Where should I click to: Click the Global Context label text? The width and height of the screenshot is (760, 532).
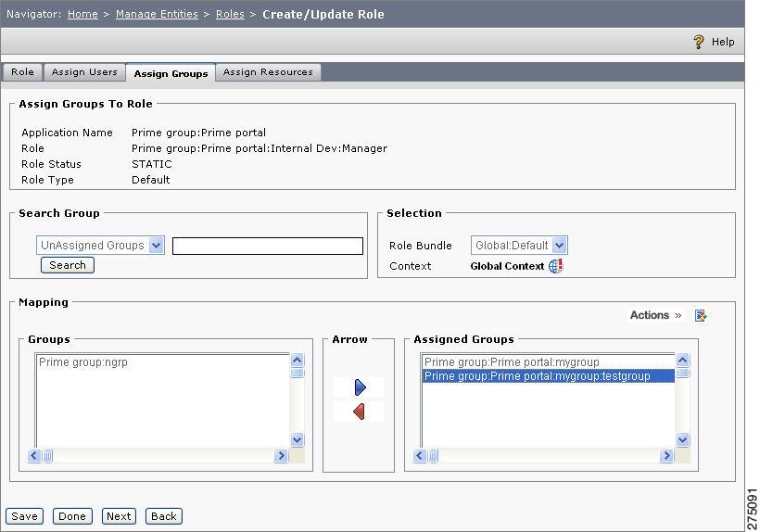[507, 266]
